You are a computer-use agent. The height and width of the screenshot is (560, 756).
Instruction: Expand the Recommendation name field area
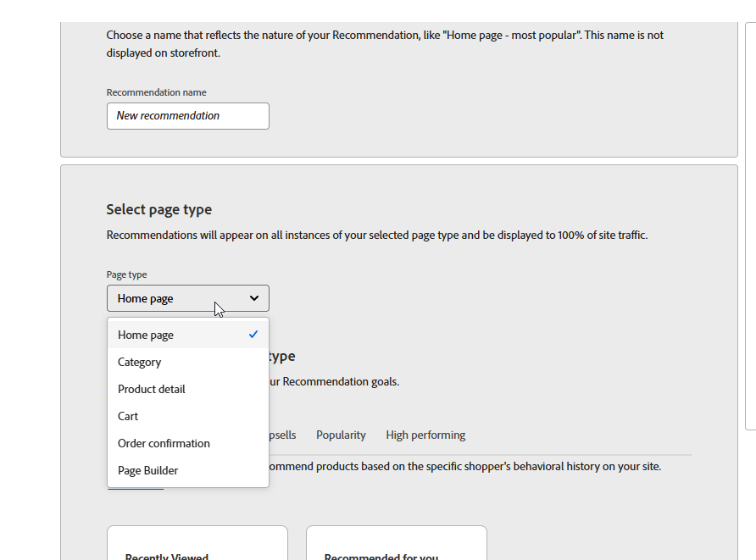click(x=187, y=116)
